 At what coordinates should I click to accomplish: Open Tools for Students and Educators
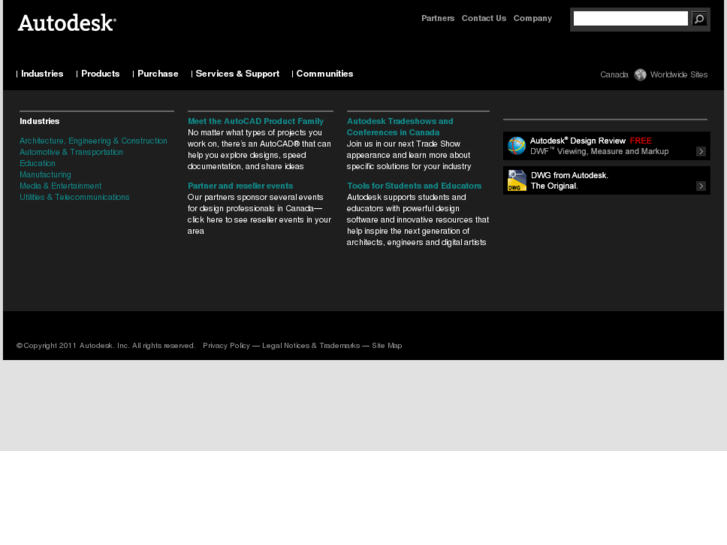(414, 186)
